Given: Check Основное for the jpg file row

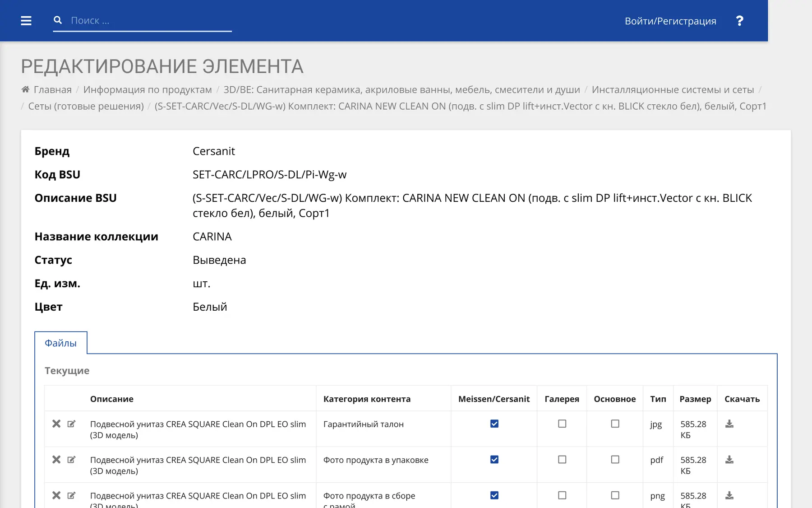Looking at the screenshot, I should coord(615,424).
